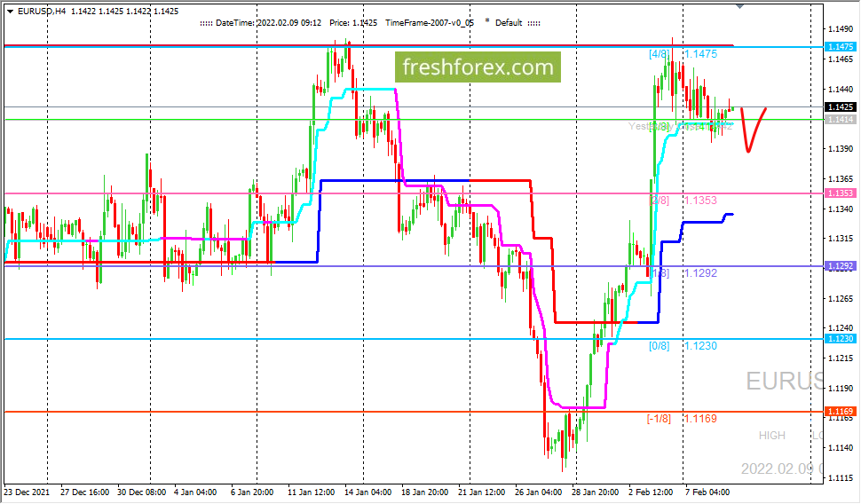The width and height of the screenshot is (861, 504).
Task: Click the gray chart shift triangle marker
Action: (739, 6)
